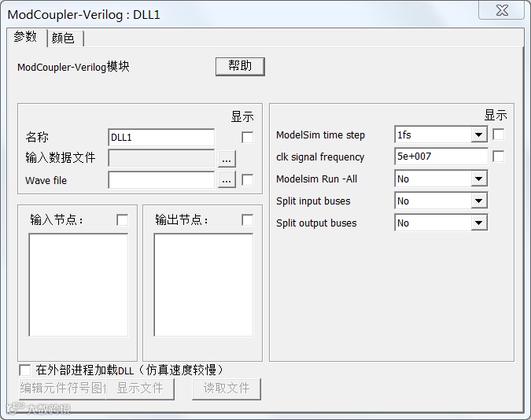This screenshot has height=420, width=531.
Task: Click into the 名称 field containing DLL1
Action: (161, 138)
